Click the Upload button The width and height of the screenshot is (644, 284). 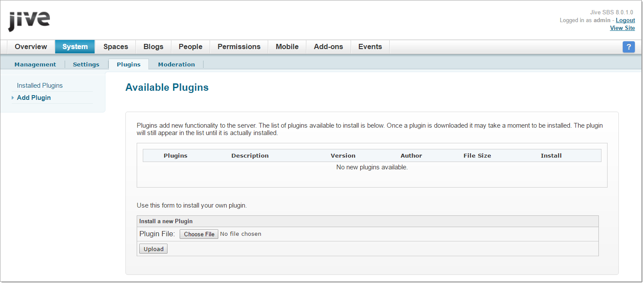[x=153, y=248]
